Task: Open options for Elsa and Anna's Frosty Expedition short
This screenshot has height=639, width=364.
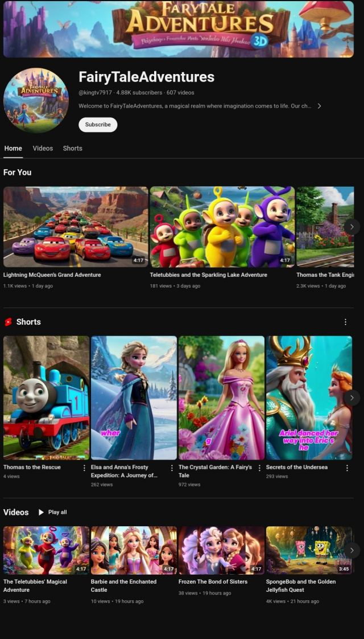Action: [x=172, y=468]
